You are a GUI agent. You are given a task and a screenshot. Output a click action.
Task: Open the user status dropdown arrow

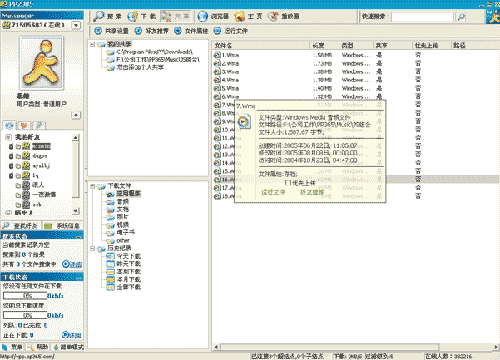pyautogui.click(x=76, y=25)
